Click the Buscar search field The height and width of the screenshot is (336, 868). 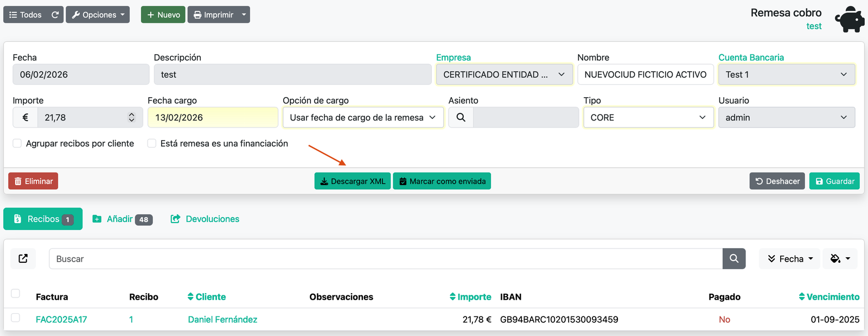coord(386,259)
